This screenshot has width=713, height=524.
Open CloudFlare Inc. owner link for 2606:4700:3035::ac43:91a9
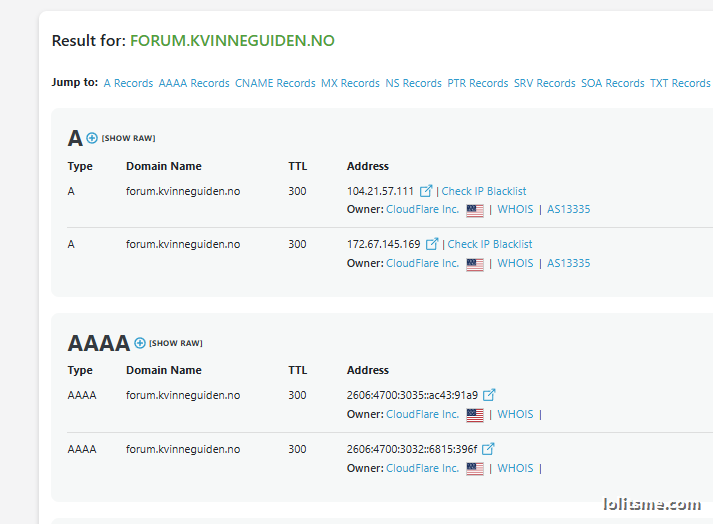click(x=422, y=414)
